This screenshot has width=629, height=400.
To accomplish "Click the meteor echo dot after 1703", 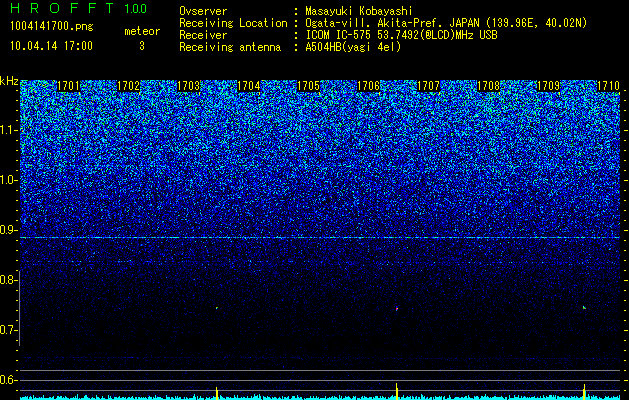I will pos(217,308).
